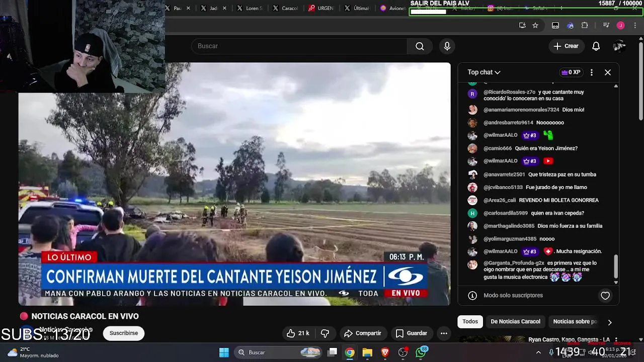This screenshot has height=362, width=644.
Task: Select the De Noticias Caracol chip
Action: 515,322
